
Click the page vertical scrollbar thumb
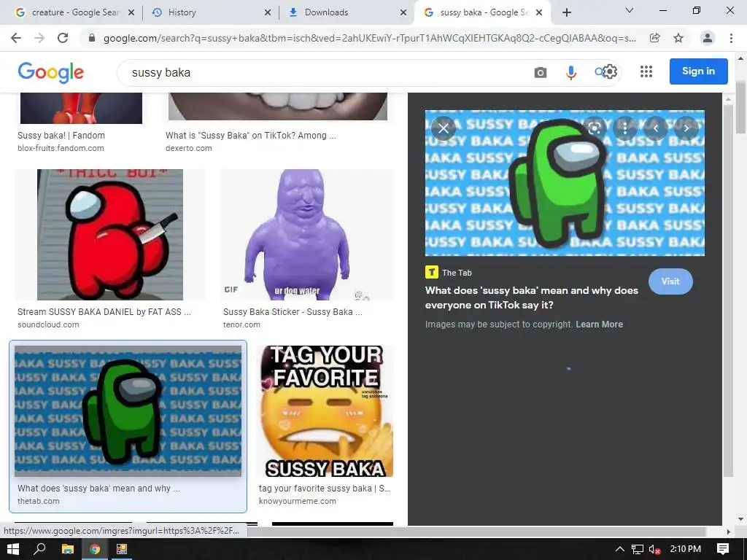click(740, 108)
